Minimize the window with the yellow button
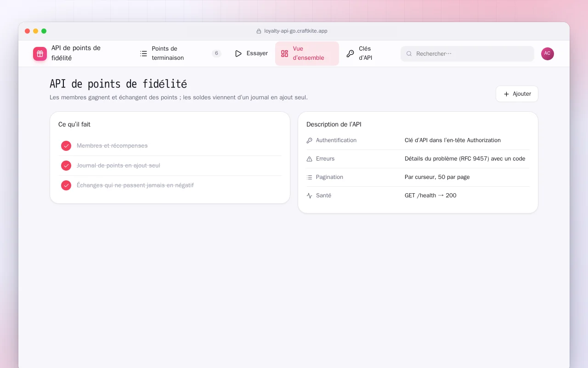588x368 pixels. coord(36,31)
